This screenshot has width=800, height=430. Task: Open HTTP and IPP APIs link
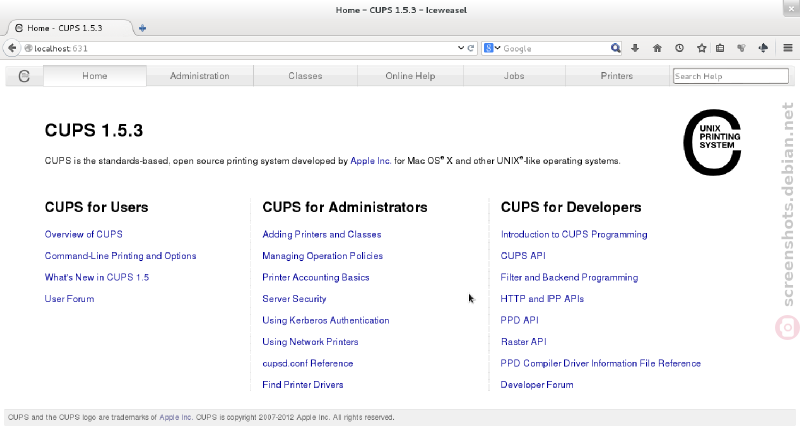pos(542,298)
